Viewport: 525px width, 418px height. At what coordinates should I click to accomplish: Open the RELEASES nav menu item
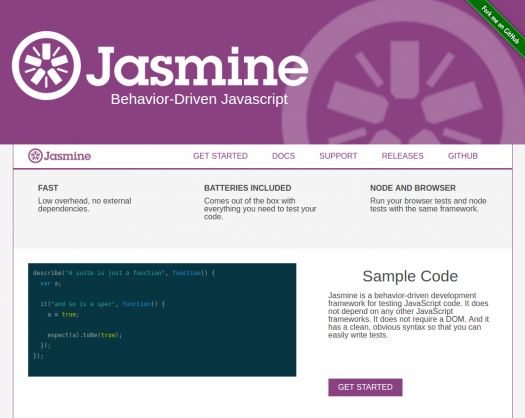tap(402, 156)
